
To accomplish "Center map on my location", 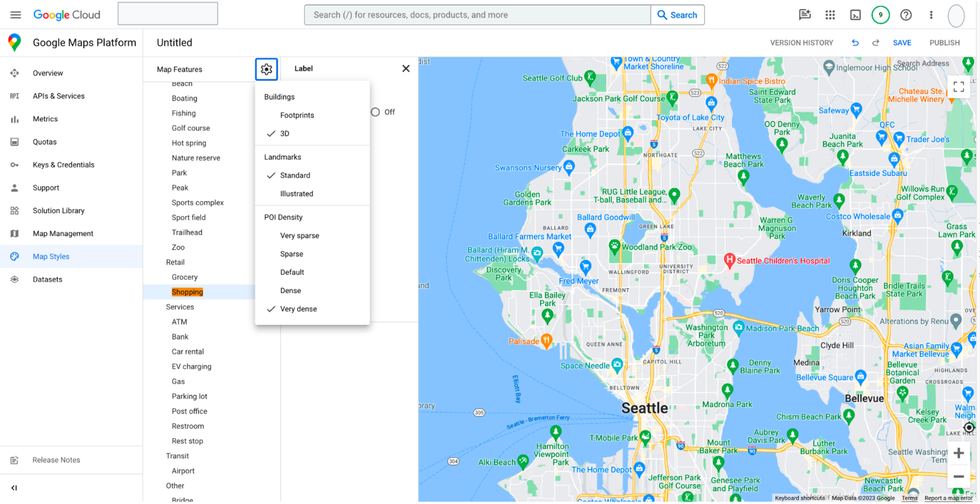I will point(969,427).
